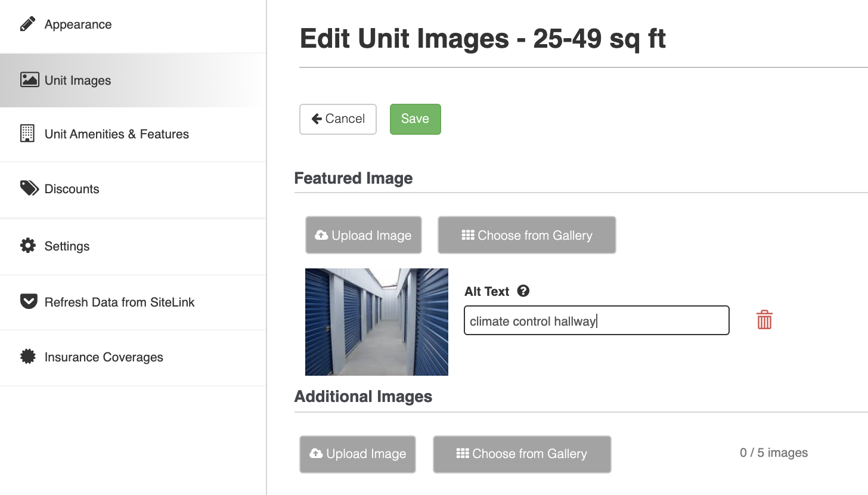The width and height of the screenshot is (868, 495).
Task: Click the Edit Unit Images title
Action: coord(482,39)
